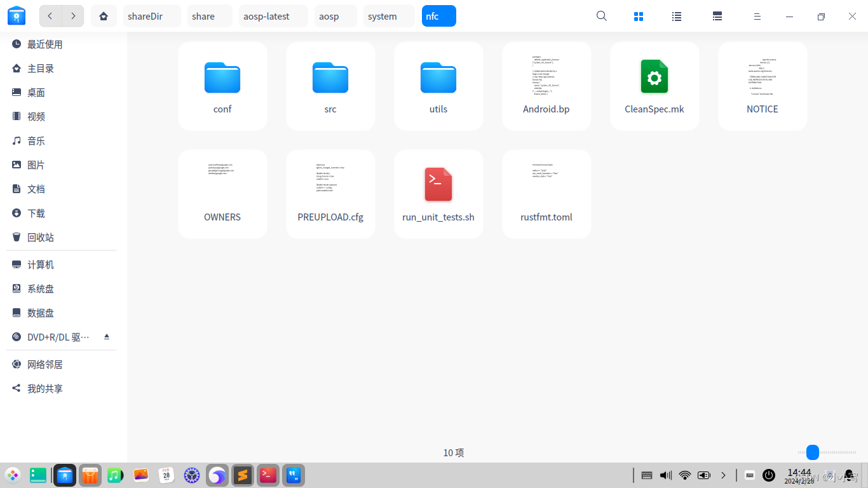This screenshot has height=488, width=868.
Task: Open 我的共享 from the sidebar
Action: tap(44, 388)
